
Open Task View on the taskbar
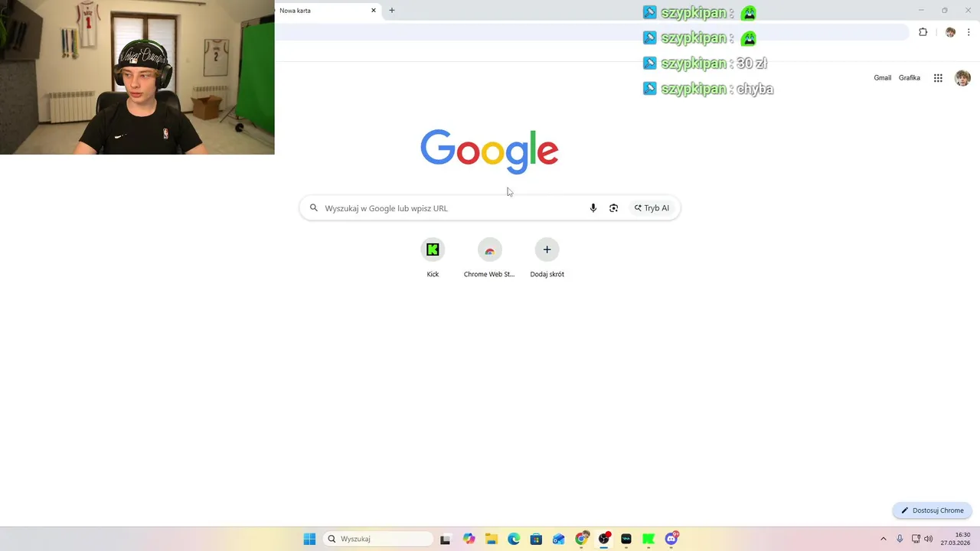click(x=446, y=539)
